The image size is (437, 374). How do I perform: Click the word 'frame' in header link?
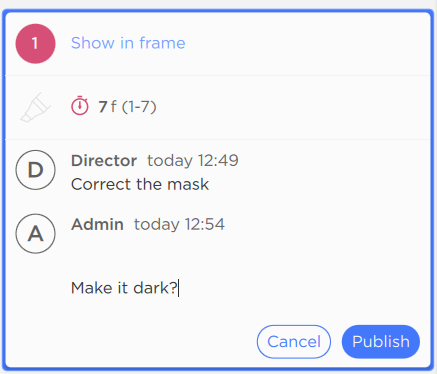pyautogui.click(x=162, y=43)
